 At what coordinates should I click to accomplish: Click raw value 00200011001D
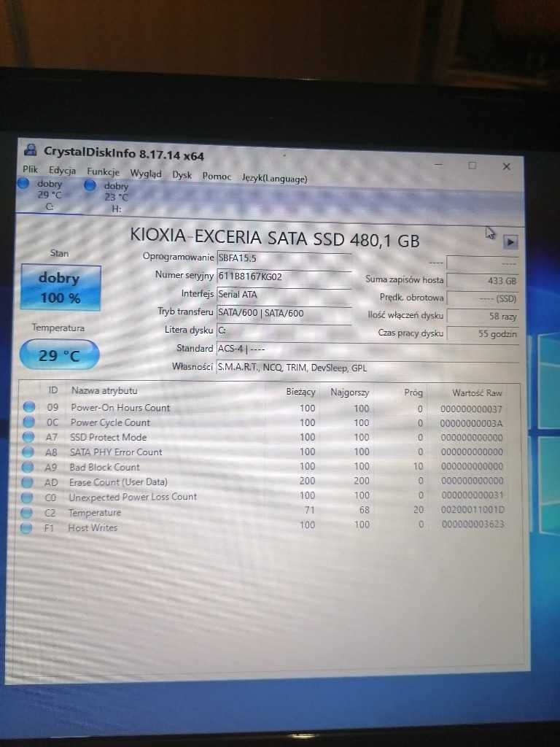click(472, 509)
